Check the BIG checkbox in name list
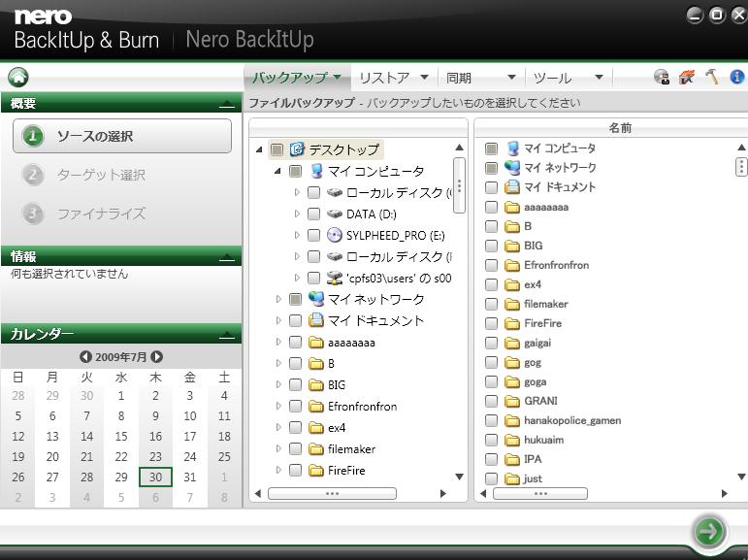This screenshot has height=560, width=748. pyautogui.click(x=491, y=246)
